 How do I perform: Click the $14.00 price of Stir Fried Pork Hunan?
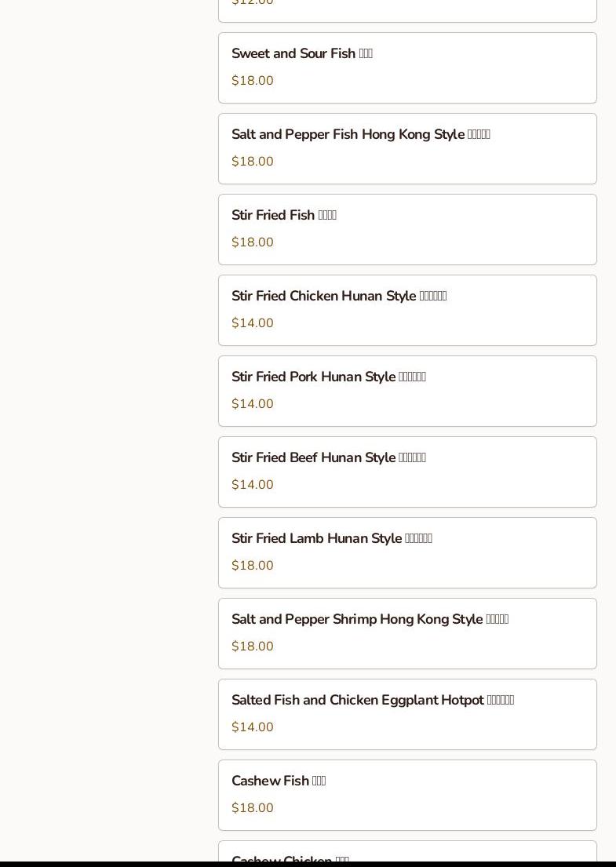253,404
